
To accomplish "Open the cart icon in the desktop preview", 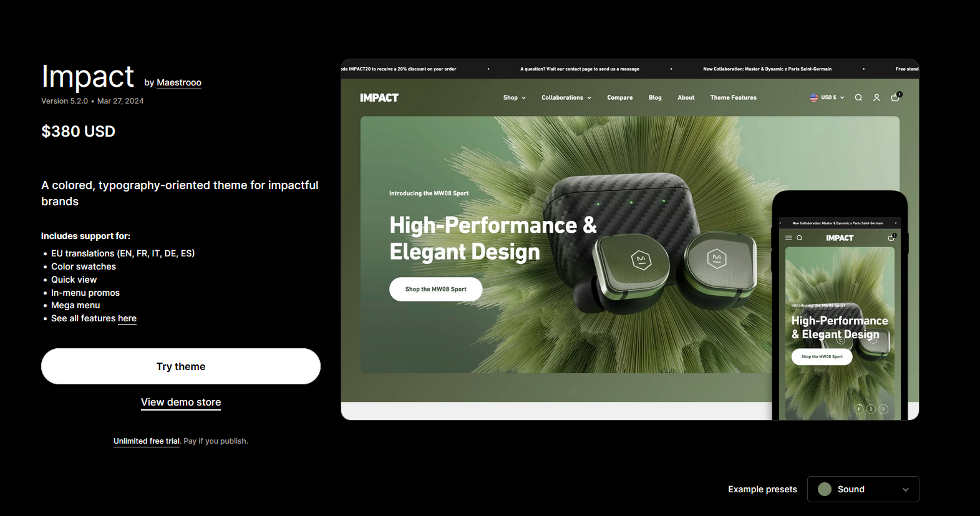I will point(895,97).
